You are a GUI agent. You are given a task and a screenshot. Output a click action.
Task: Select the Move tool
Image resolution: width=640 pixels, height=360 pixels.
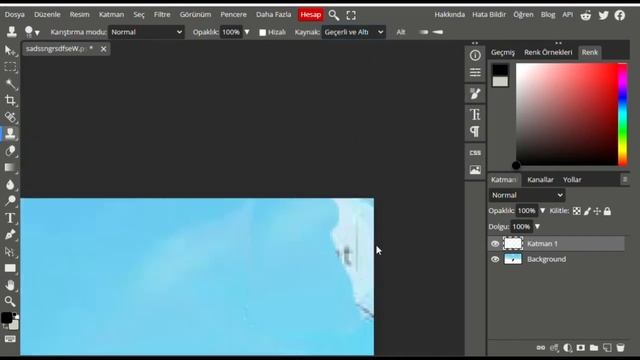10,50
